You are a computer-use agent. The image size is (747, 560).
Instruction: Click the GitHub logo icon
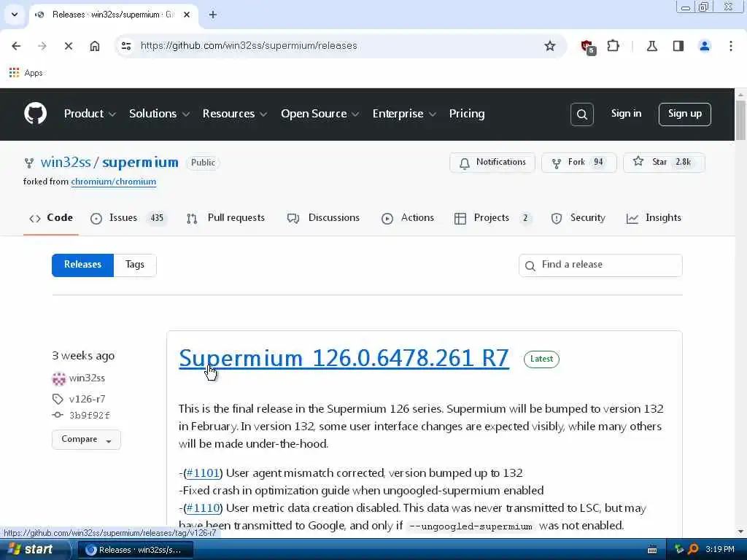[36, 114]
